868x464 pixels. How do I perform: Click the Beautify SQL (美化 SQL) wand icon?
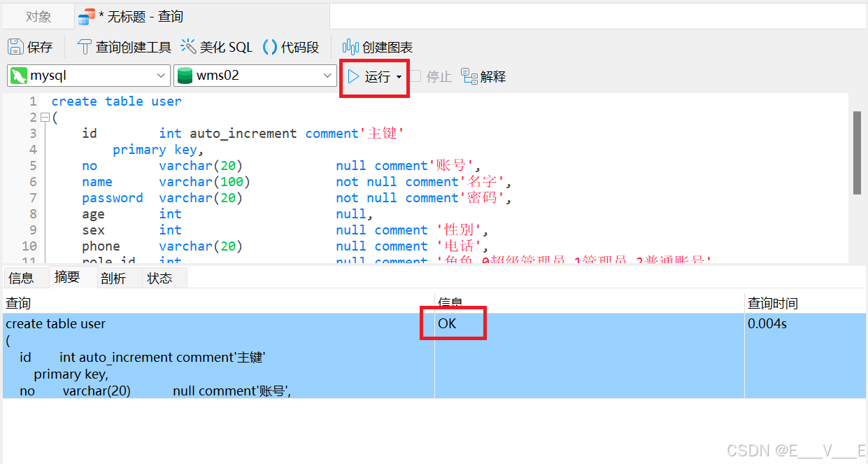pyautogui.click(x=188, y=47)
